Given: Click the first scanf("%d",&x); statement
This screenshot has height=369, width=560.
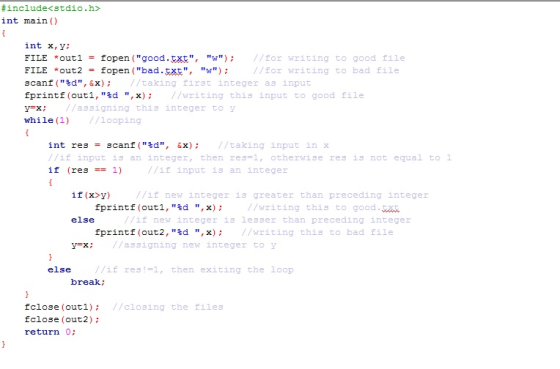Looking at the screenshot, I should 68,83.
